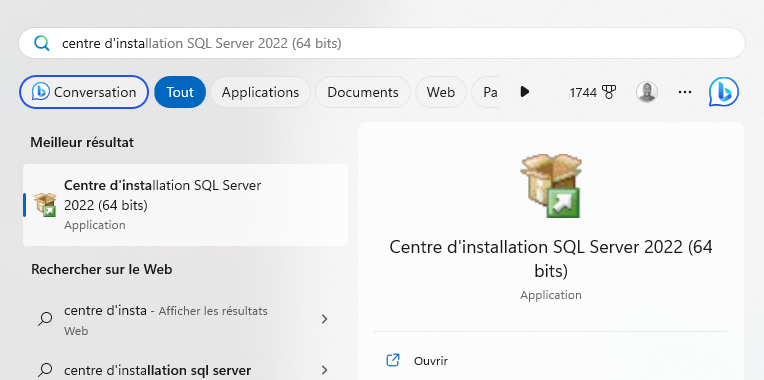
Task: Open Bing Chat icon at top right
Action: (724, 92)
